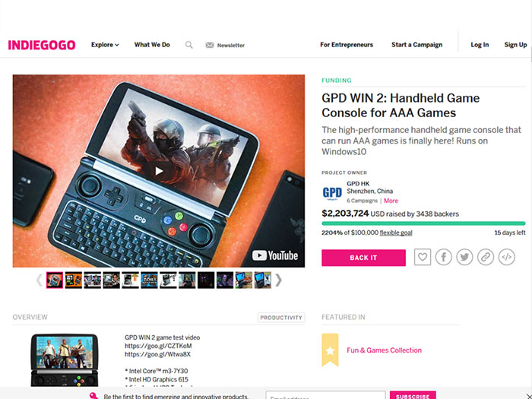Show next gallery thumbnails with right chevron
This screenshot has width=532, height=399.
click(x=279, y=280)
